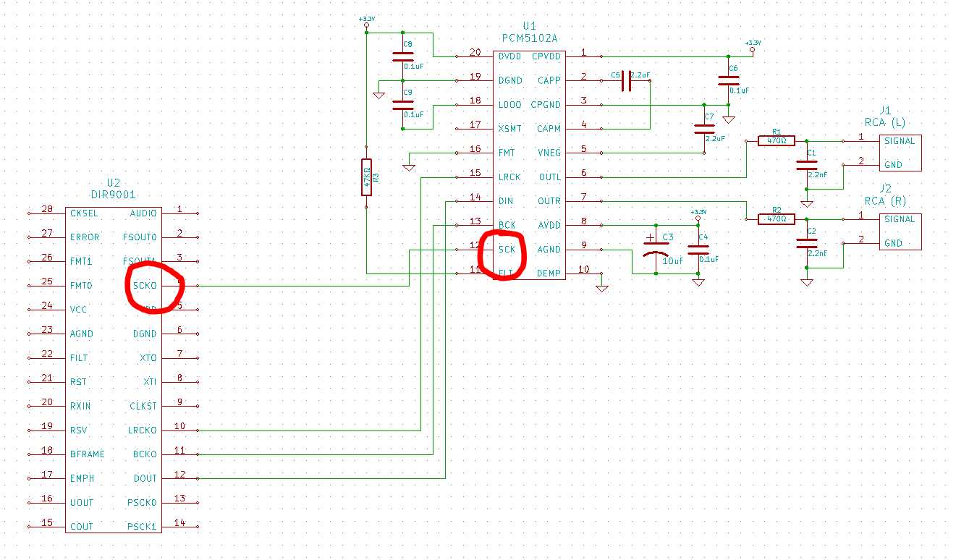Click ground symbol under capacitor C1

[x=807, y=204]
